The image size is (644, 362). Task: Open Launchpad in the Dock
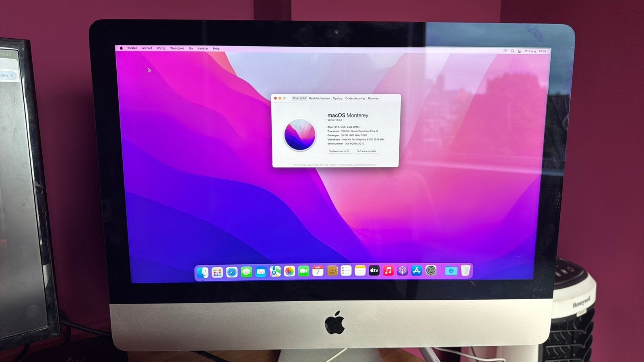(x=217, y=272)
